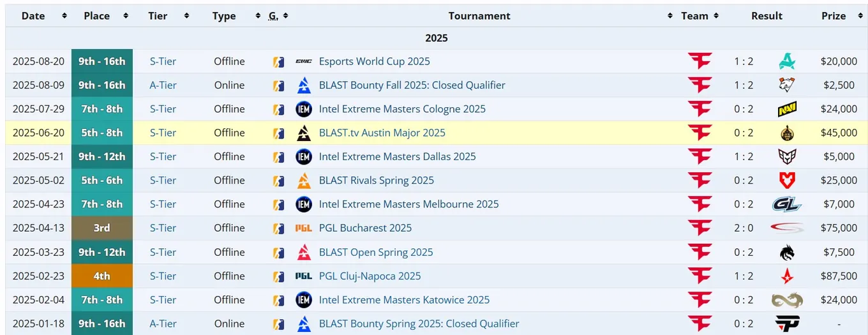Image resolution: width=868 pixels, height=335 pixels.
Task: Click opponent logo in Esports World Cup row
Action: [x=787, y=61]
